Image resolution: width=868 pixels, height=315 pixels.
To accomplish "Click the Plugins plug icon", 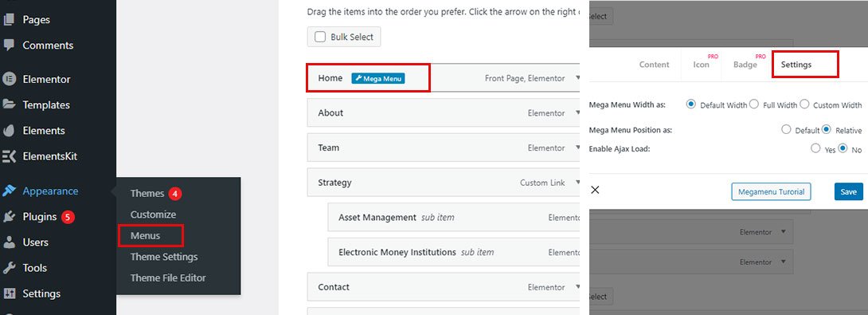I will pyautogui.click(x=9, y=217).
